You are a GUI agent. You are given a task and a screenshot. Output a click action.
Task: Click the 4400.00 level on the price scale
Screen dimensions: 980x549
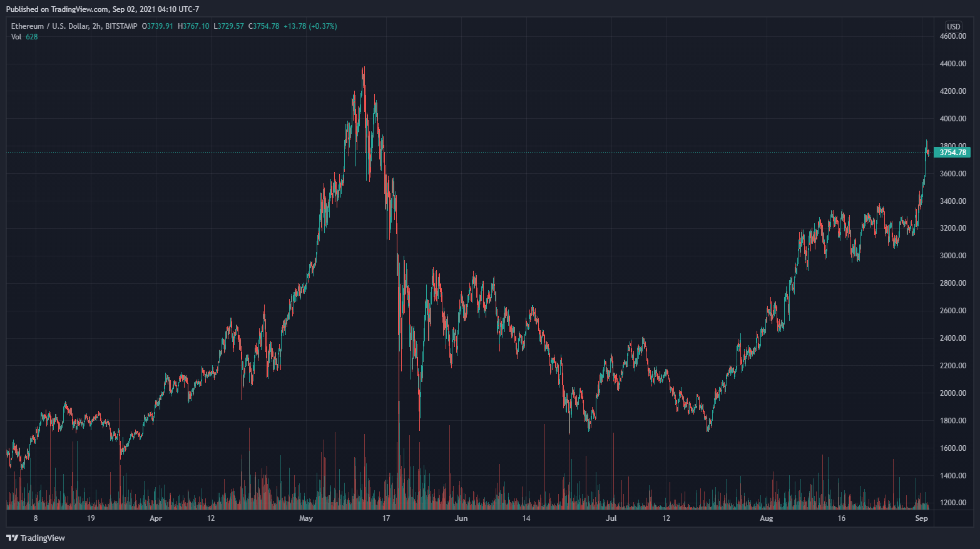click(x=952, y=64)
